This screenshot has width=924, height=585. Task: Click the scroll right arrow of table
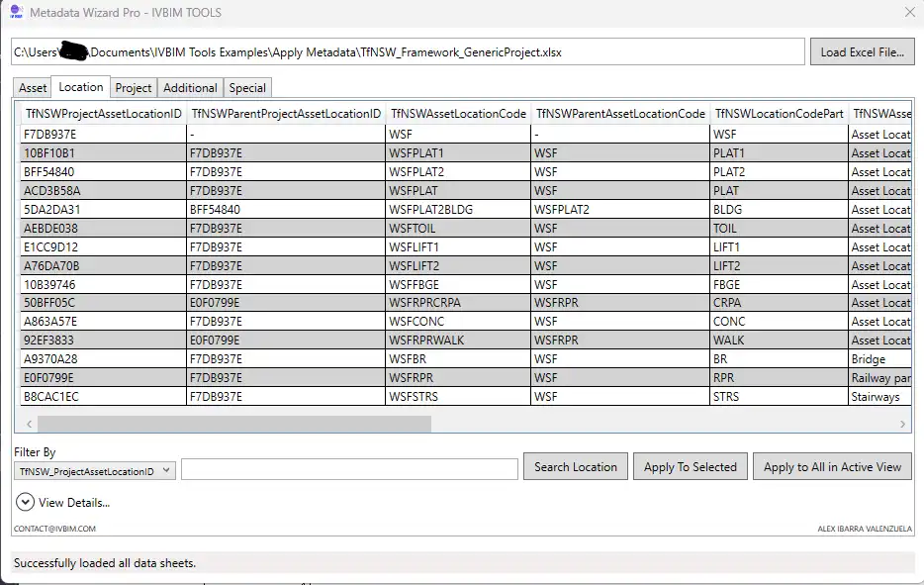(x=902, y=424)
